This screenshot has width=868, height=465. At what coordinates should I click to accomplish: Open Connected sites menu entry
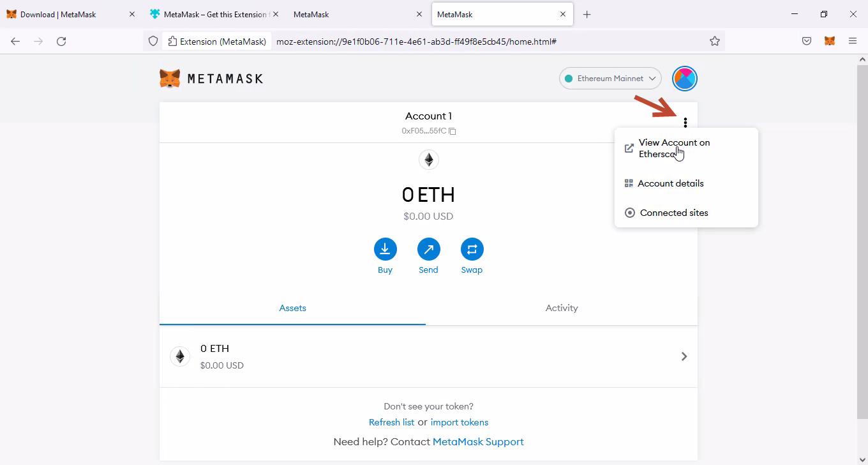click(673, 213)
